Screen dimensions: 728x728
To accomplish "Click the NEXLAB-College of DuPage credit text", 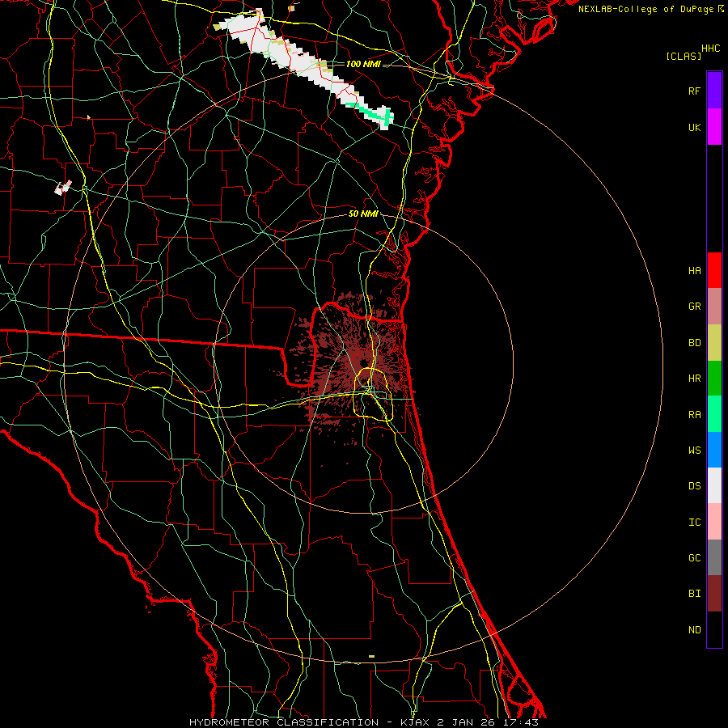I will (x=645, y=9).
